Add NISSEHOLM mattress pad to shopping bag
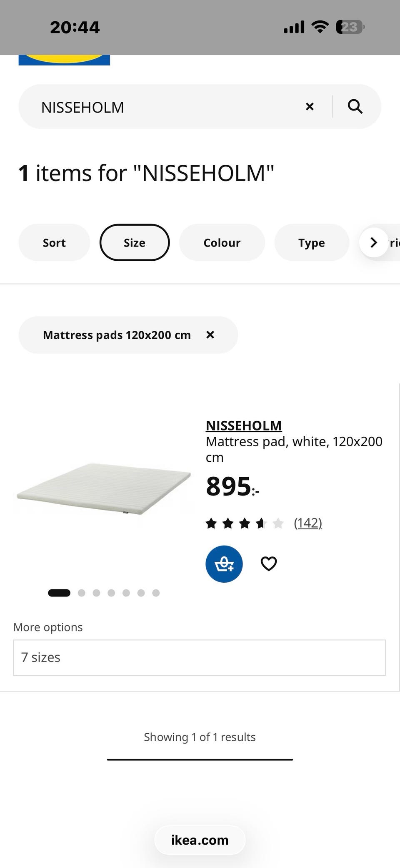Screen dimensions: 400x868 [224, 564]
